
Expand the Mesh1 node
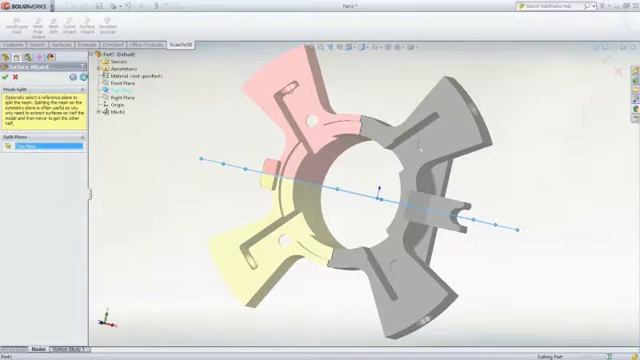(x=98, y=111)
